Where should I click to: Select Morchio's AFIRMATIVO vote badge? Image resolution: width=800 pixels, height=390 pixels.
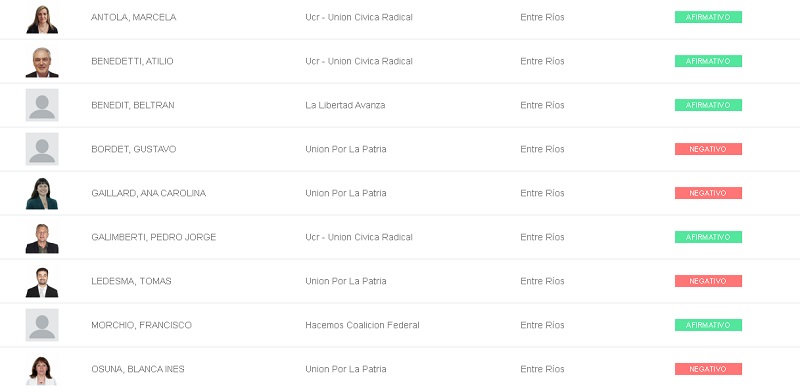tap(708, 325)
